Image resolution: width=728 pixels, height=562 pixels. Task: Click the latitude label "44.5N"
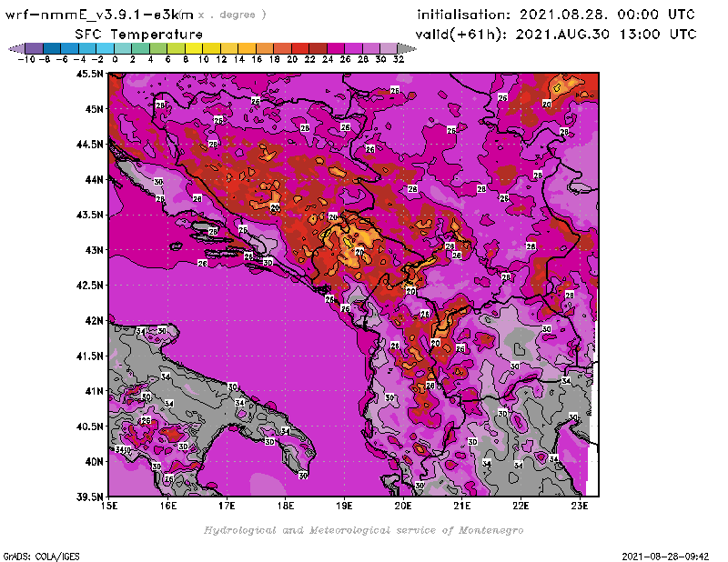89,145
